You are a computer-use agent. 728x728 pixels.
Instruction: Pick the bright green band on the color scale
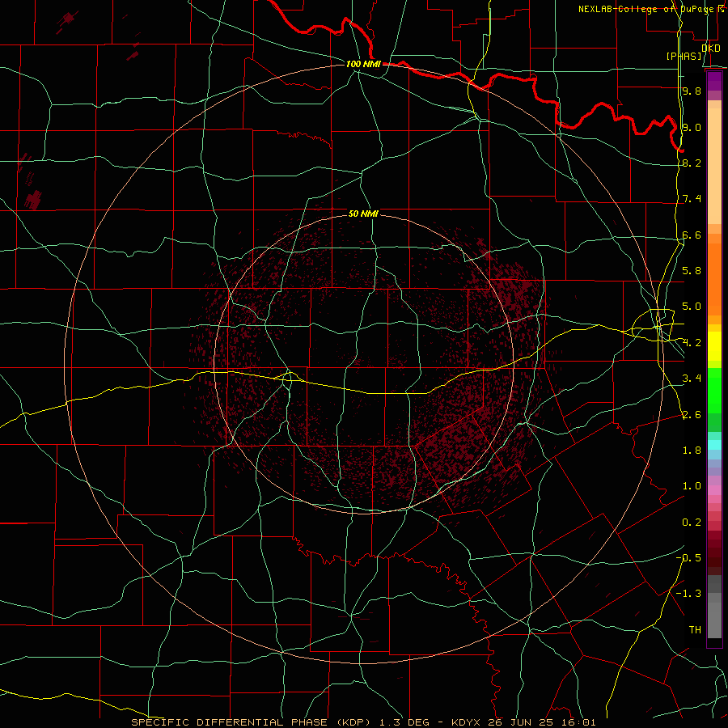[x=714, y=391]
